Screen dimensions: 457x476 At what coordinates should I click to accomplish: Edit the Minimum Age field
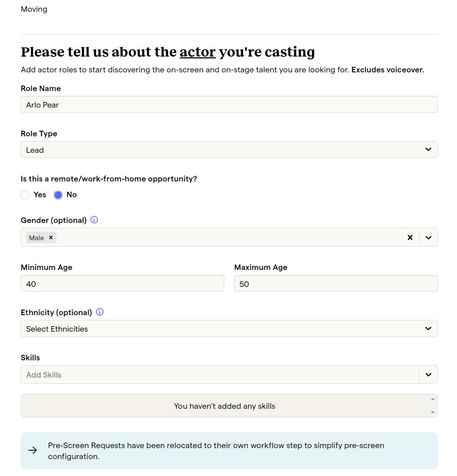click(122, 284)
